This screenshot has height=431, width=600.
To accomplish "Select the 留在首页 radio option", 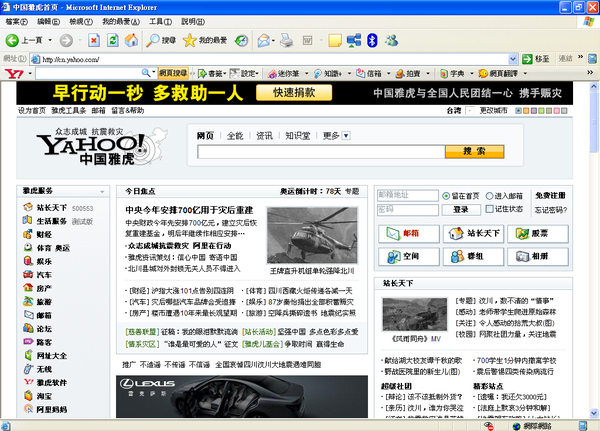I will tap(446, 196).
